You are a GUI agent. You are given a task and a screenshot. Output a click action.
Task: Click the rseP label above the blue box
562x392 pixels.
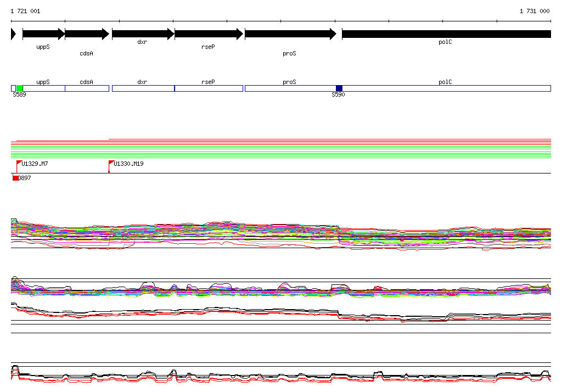click(x=208, y=82)
